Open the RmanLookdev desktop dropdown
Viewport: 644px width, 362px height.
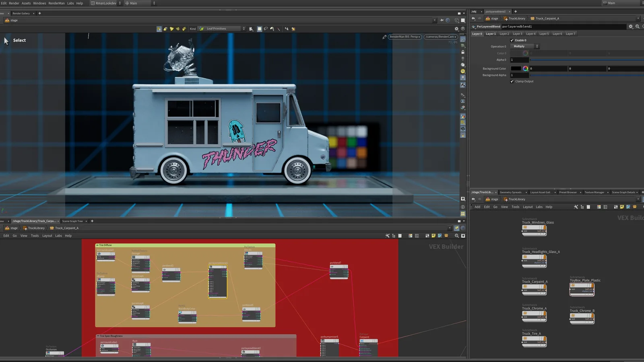point(105,3)
